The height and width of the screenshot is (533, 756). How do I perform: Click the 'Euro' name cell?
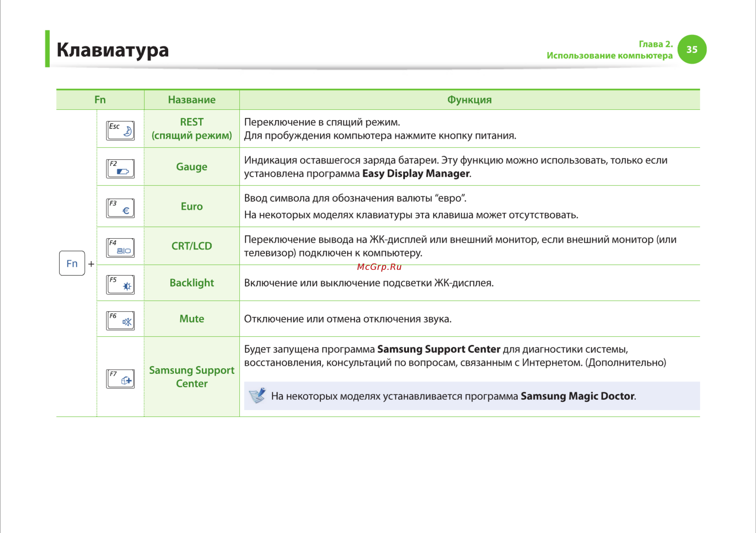click(x=192, y=206)
